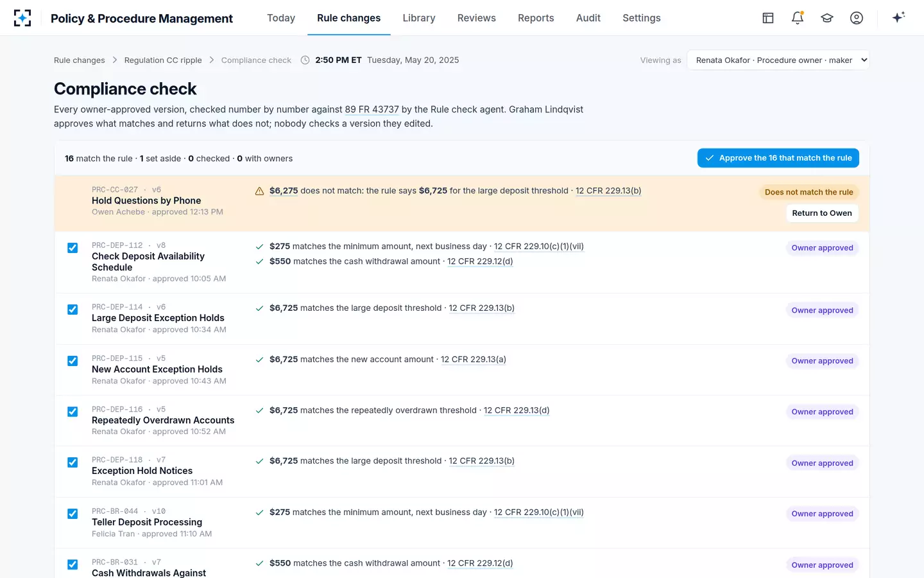Open the 12 CFR 229.13(a) citation link
The image size is (924, 578).
pyautogui.click(x=474, y=360)
